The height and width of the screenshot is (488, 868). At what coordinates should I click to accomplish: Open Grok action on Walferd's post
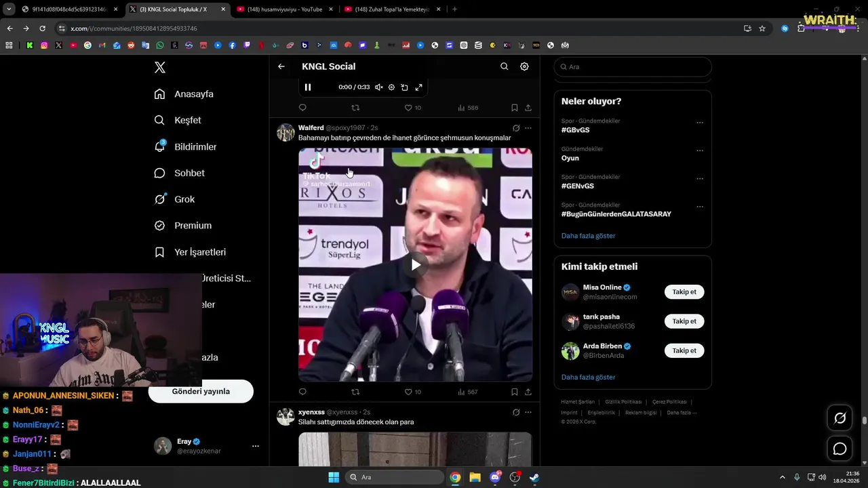516,127
